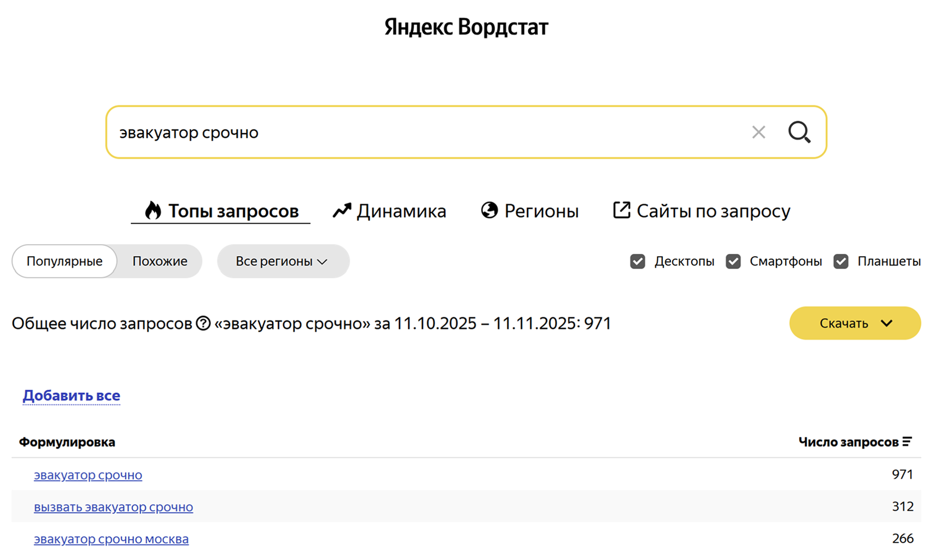Click the Добавить все link

pyautogui.click(x=71, y=395)
